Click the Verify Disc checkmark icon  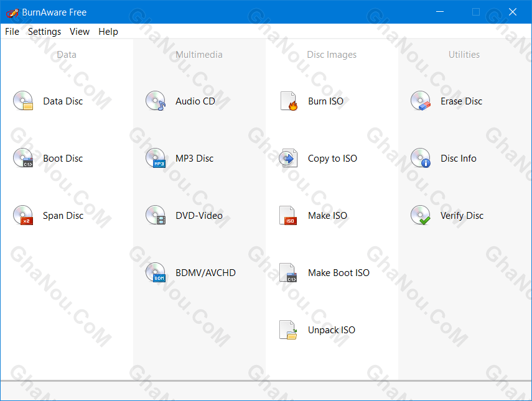pyautogui.click(x=421, y=216)
